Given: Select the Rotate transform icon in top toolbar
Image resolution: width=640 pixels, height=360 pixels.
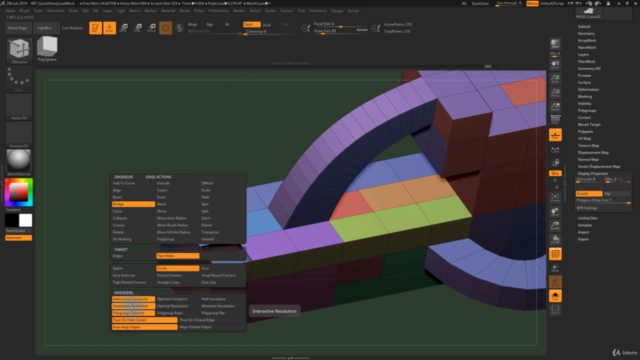Looking at the screenshot, I should click(x=151, y=28).
